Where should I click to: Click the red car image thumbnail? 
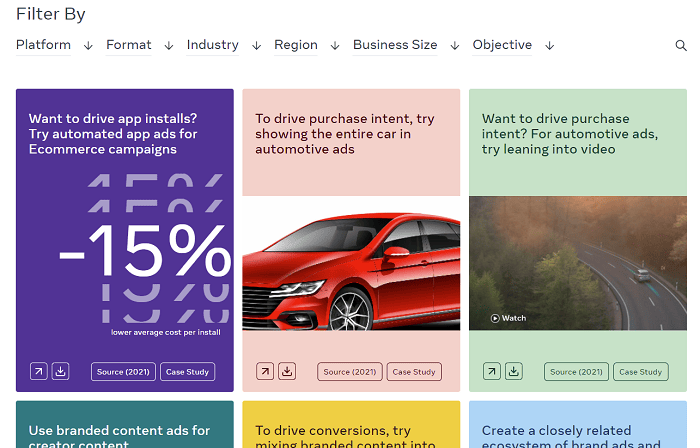pos(351,263)
